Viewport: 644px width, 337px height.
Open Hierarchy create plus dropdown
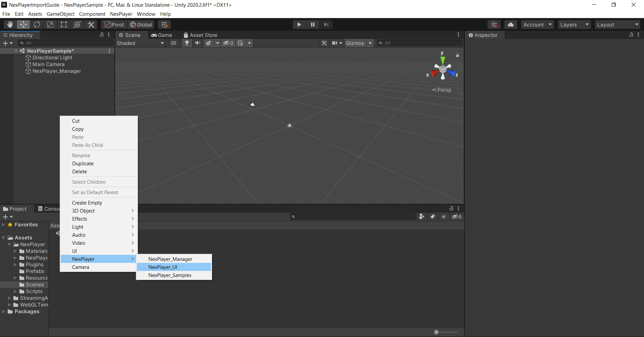tap(8, 43)
